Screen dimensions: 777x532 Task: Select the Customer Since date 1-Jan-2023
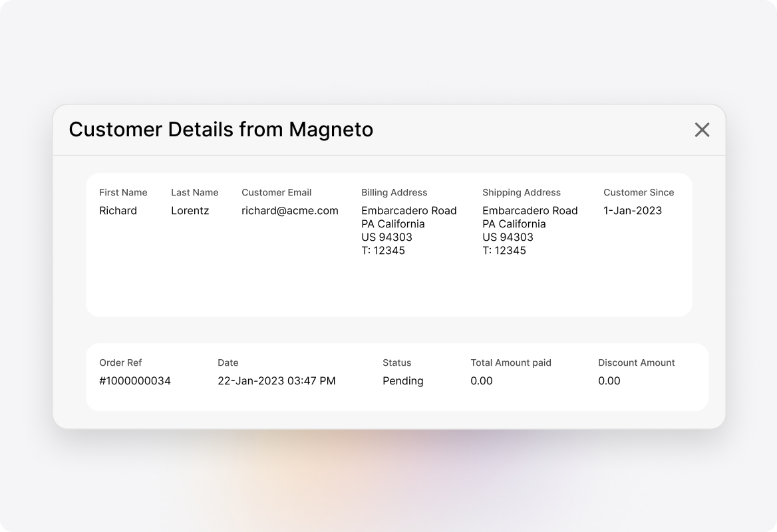[631, 210]
